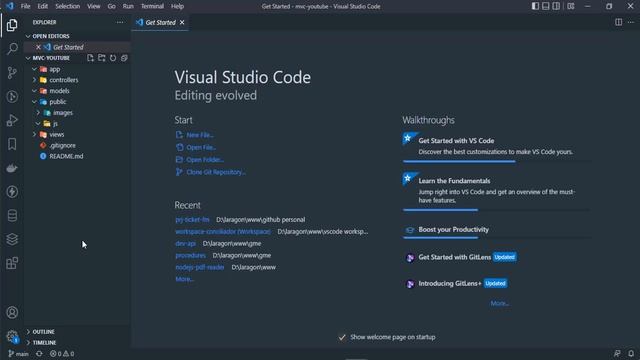Open the Manage gear icon
Viewport: 640px width, 360px height.
click(x=12, y=337)
